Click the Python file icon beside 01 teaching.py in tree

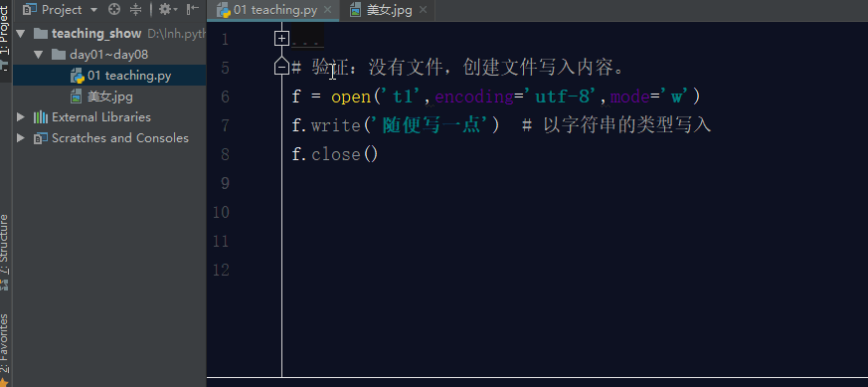77,76
